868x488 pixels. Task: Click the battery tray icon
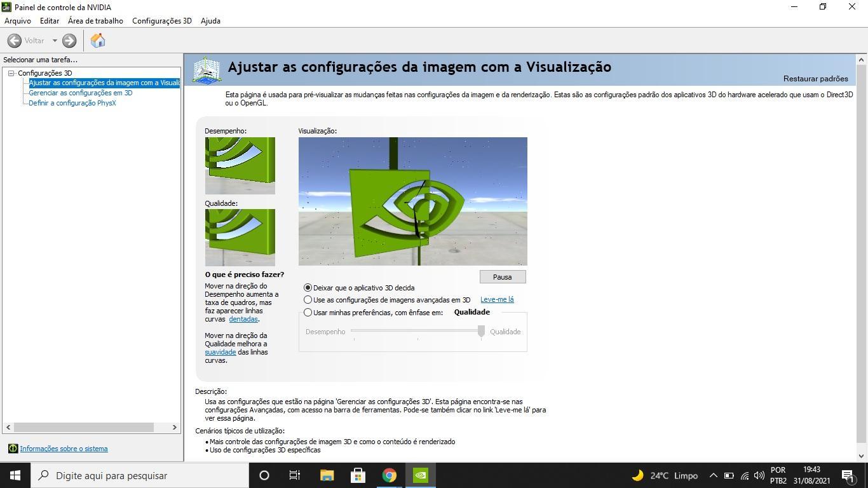[729, 475]
